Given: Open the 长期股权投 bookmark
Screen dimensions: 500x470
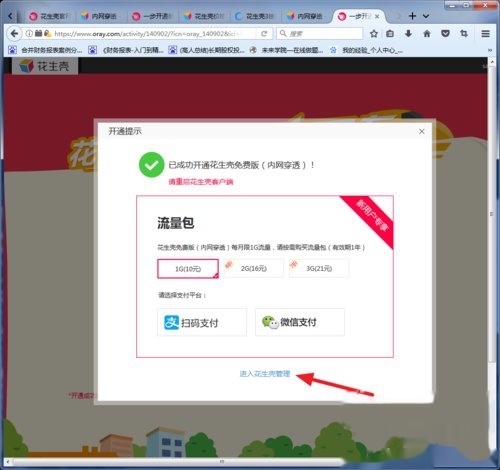Looking at the screenshot, I should (206, 50).
